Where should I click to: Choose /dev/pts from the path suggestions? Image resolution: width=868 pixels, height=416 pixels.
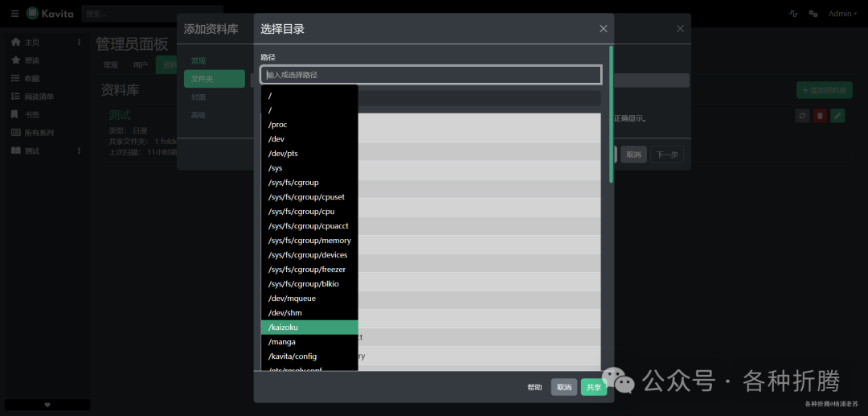(x=309, y=154)
